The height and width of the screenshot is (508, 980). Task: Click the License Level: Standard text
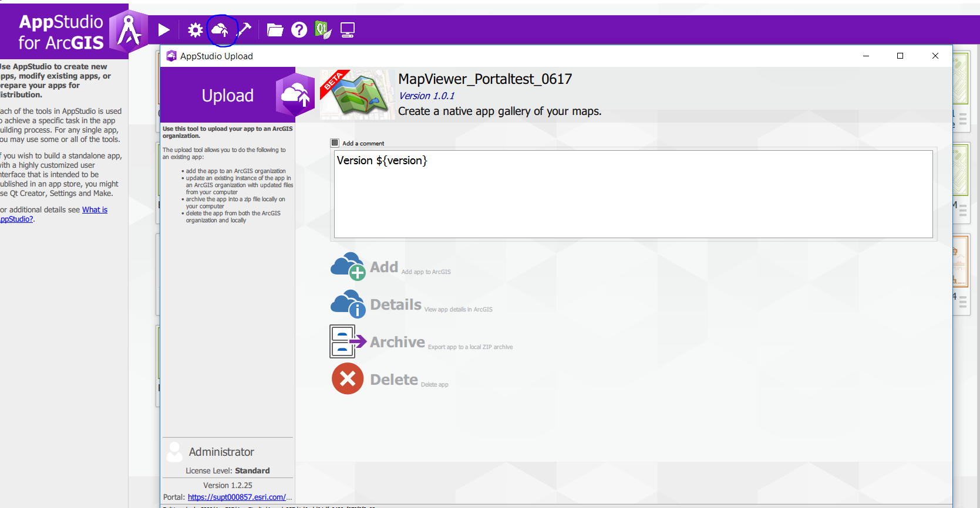pos(228,470)
